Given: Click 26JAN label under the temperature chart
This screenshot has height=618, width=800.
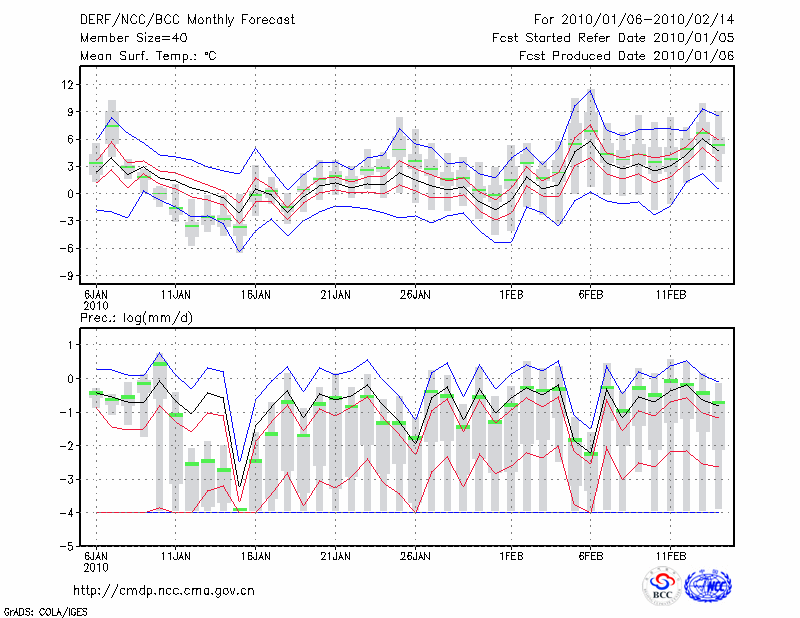Looking at the screenshot, I should pyautogui.click(x=415, y=295).
